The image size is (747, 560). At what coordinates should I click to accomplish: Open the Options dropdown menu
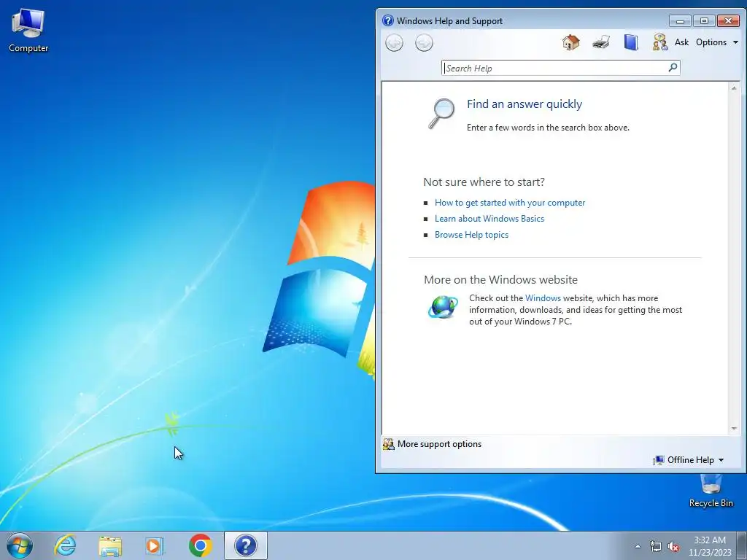click(716, 42)
